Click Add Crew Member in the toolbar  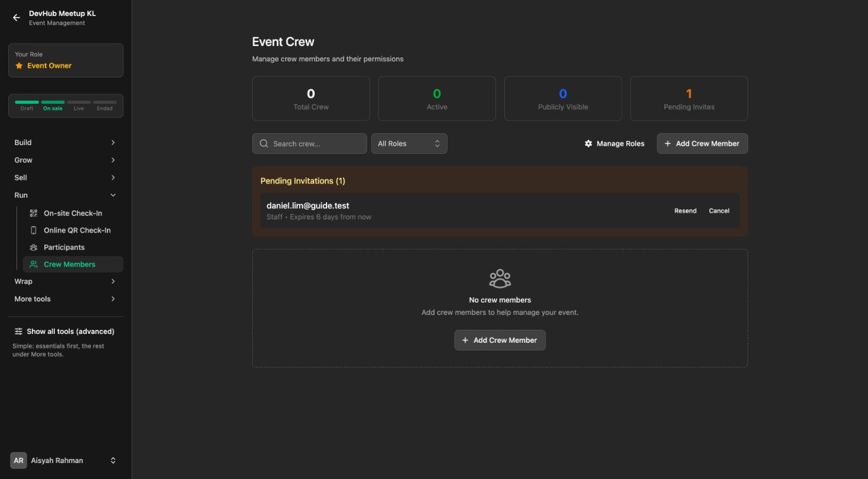(x=702, y=143)
